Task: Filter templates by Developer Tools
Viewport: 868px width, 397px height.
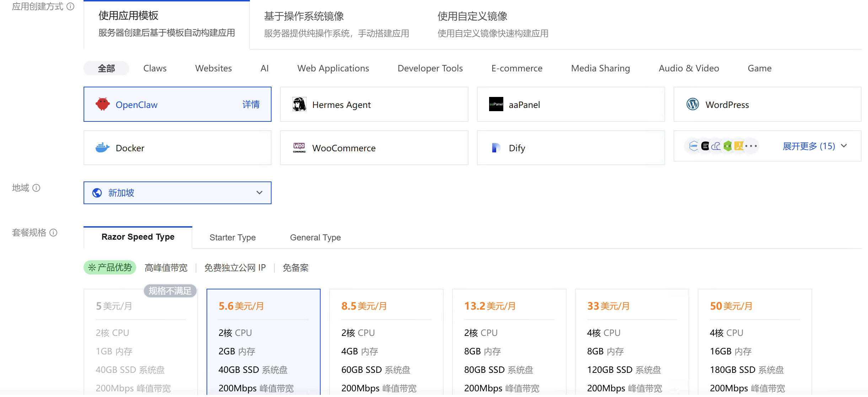Action: tap(430, 68)
